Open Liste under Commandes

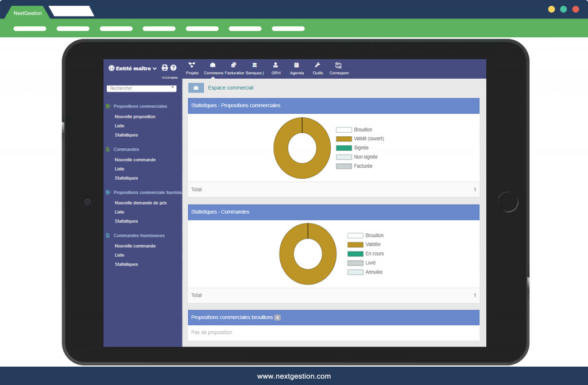pos(119,169)
